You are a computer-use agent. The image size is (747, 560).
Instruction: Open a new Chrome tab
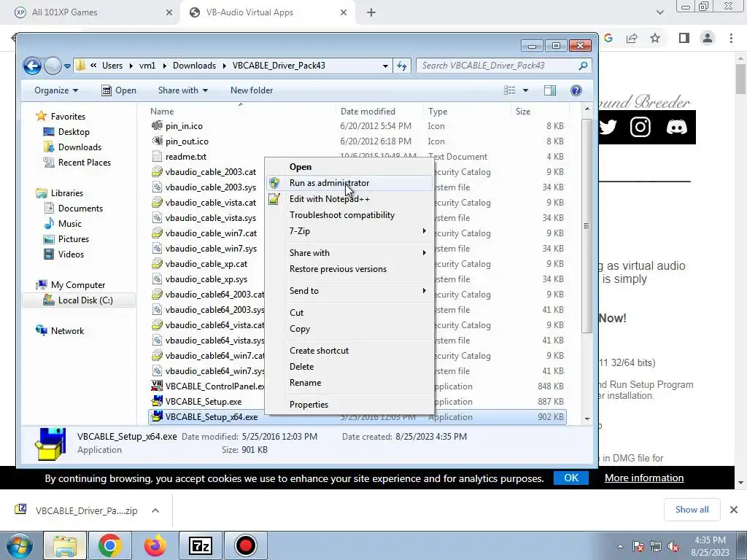(x=371, y=13)
